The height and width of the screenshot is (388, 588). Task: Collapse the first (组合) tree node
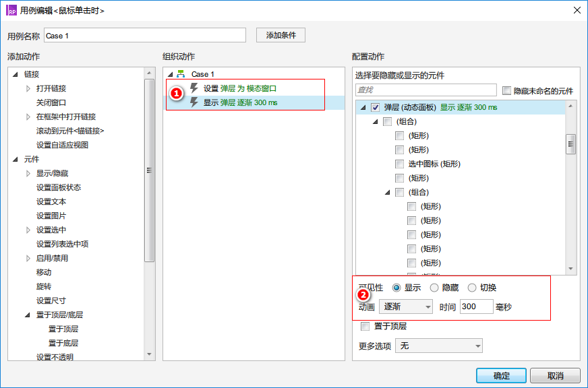[x=376, y=122]
